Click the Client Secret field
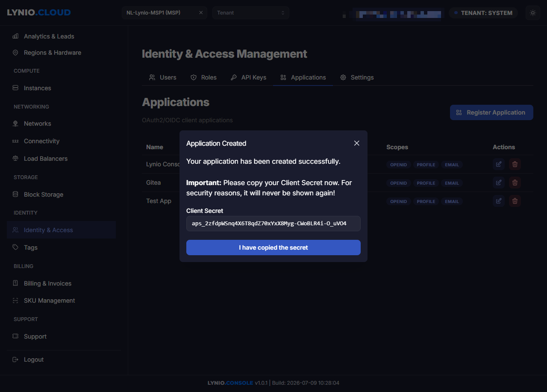Viewport: 547px width, 392px height. click(273, 224)
